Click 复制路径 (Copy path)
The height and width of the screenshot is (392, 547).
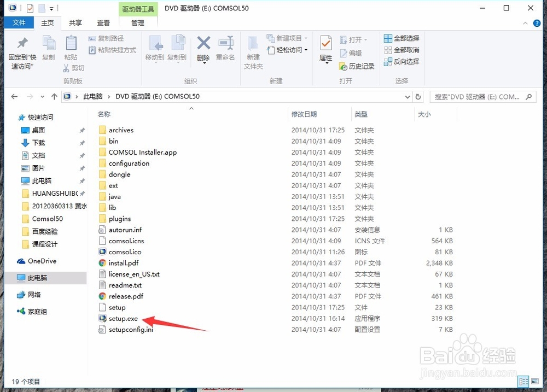(x=106, y=38)
